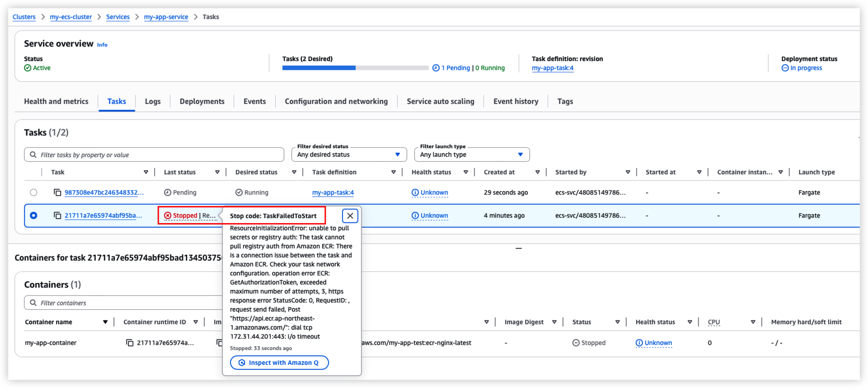
Task: Sort by Created at column arrow
Action: (537, 172)
